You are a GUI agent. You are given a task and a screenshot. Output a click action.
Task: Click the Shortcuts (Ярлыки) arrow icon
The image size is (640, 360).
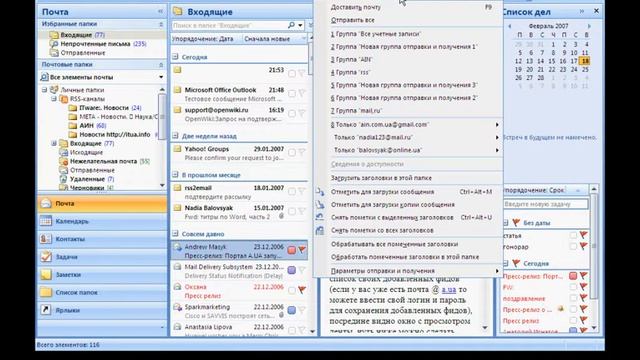(x=46, y=310)
